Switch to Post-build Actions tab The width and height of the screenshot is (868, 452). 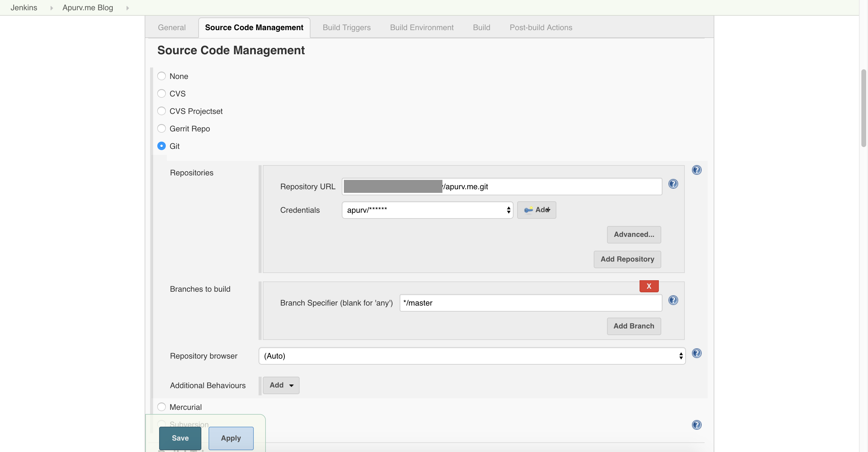coord(540,28)
